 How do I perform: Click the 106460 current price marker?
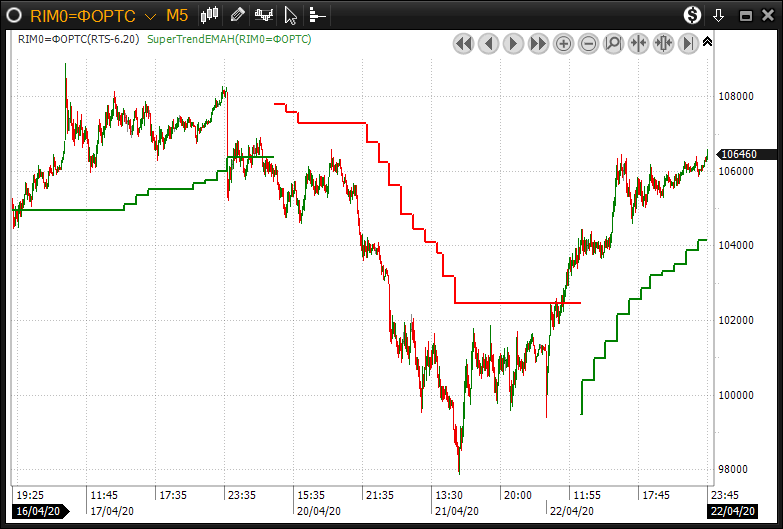pos(739,154)
